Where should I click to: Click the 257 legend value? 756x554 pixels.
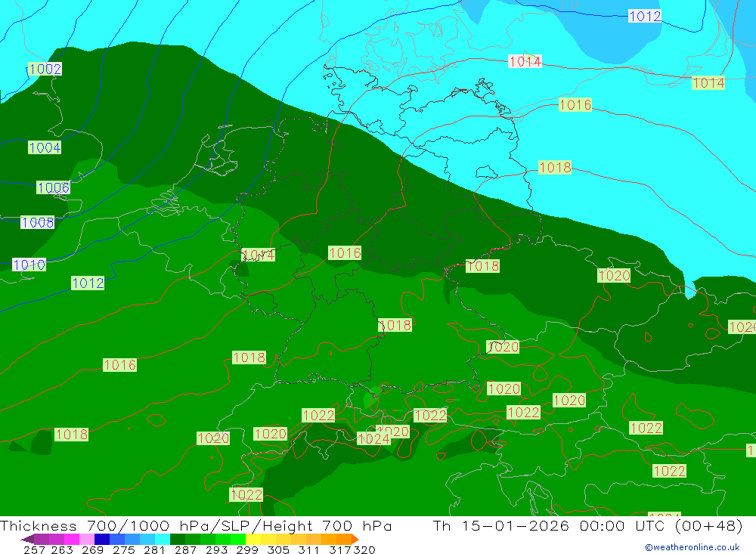[34, 549]
